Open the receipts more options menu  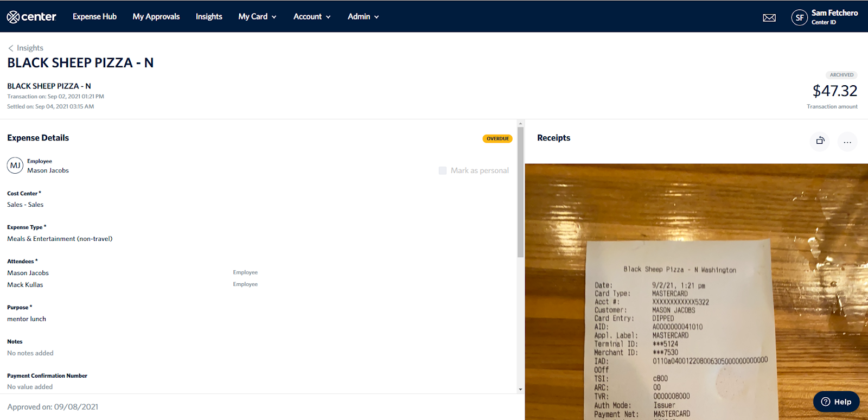847,142
